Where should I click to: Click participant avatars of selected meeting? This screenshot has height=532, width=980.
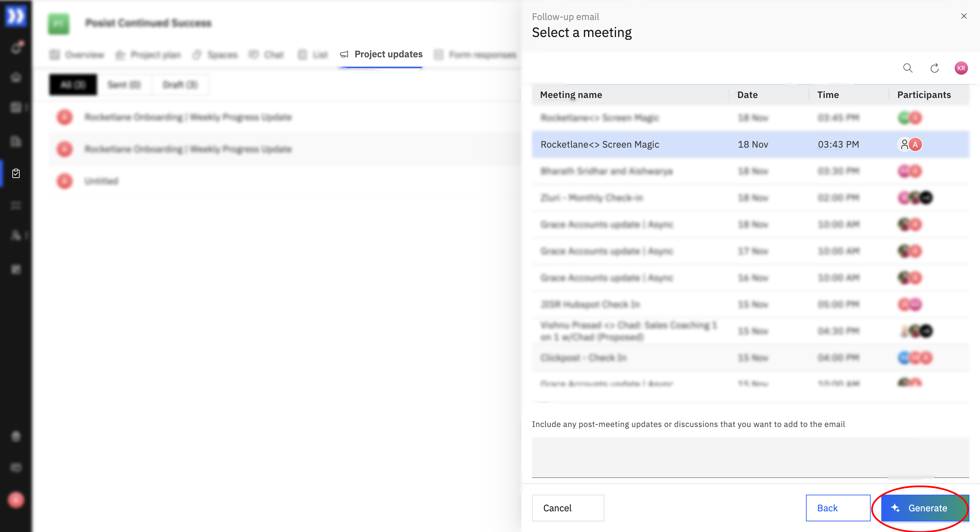pyautogui.click(x=910, y=145)
